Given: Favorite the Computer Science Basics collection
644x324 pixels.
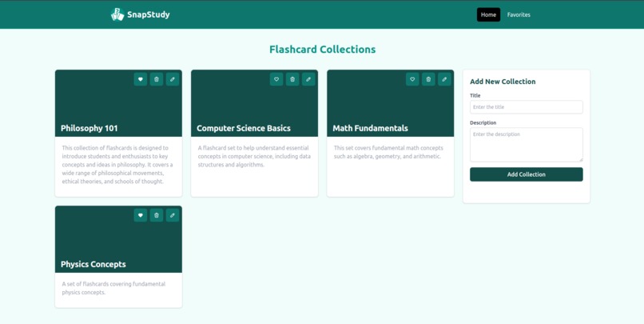Looking at the screenshot, I should click(276, 79).
